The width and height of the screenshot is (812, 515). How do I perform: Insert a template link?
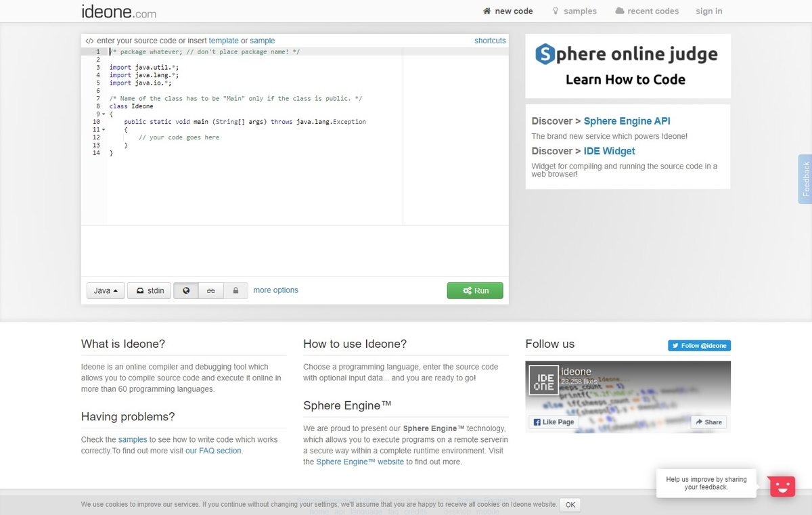click(x=223, y=41)
